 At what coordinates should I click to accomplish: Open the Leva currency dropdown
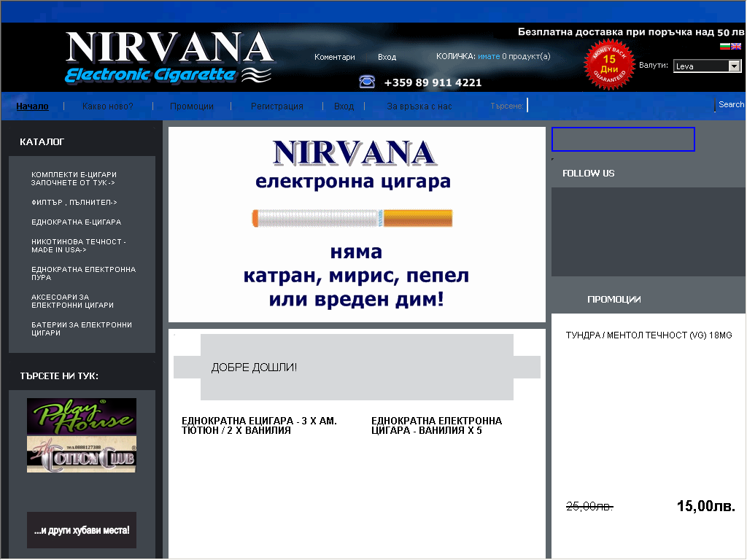[x=708, y=66]
